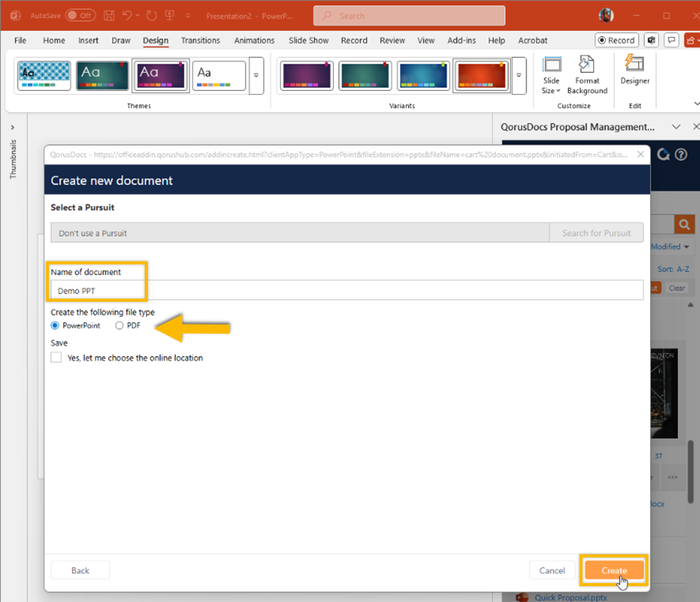
Task: Switch to the Home tab
Action: 54,40
